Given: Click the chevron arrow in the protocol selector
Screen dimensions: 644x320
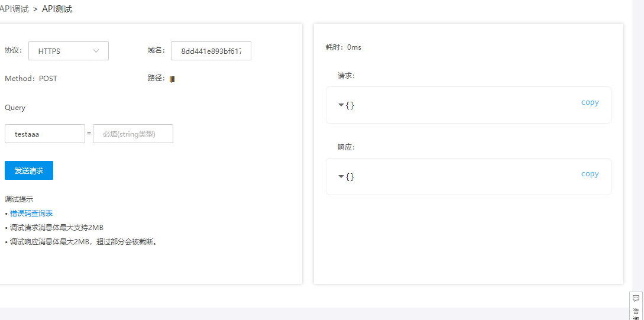Looking at the screenshot, I should (x=96, y=51).
